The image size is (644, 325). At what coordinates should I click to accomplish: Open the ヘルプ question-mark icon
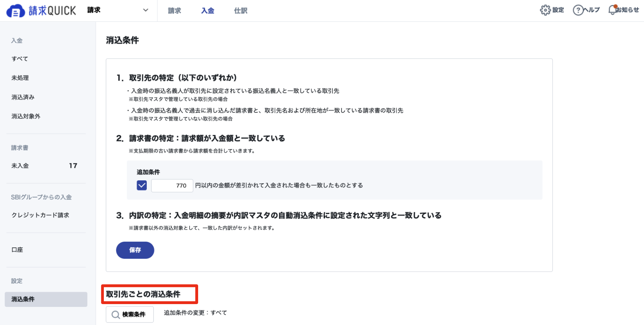click(578, 10)
